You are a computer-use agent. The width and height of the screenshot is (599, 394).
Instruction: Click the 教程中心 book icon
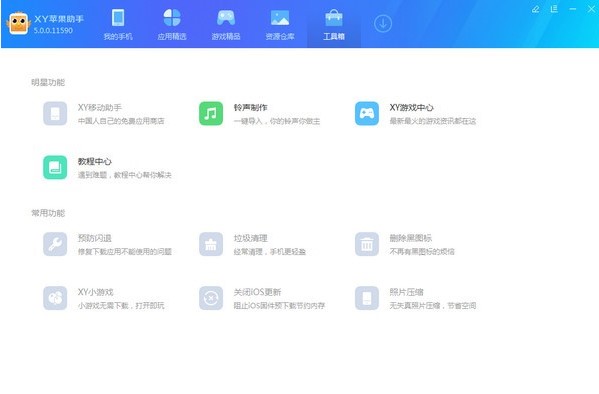coord(55,167)
